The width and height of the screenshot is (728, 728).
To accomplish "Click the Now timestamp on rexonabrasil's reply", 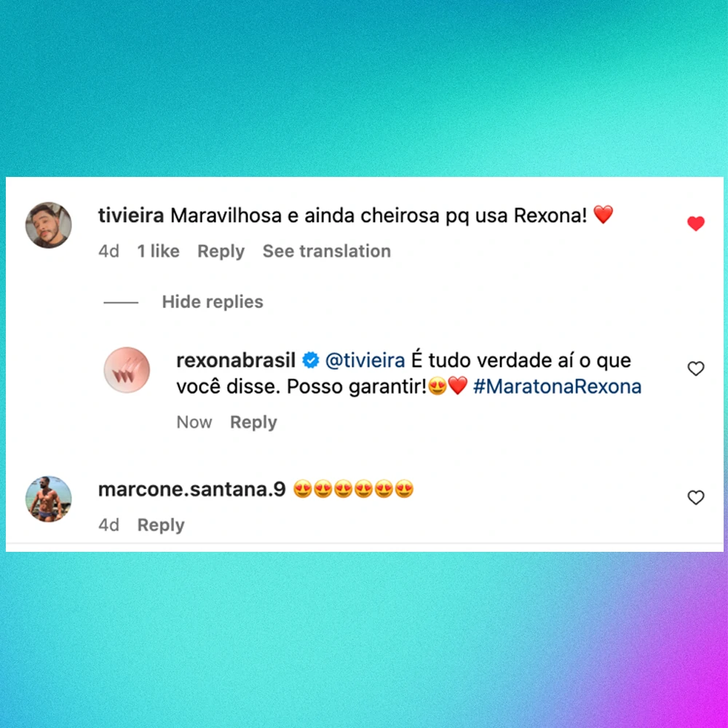I will pos(194,422).
